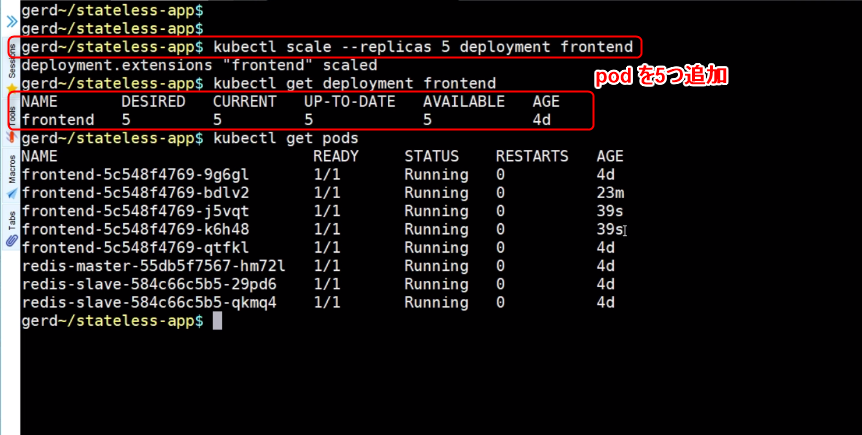
Task: Click the RESTARTS column header
Action: (x=532, y=156)
